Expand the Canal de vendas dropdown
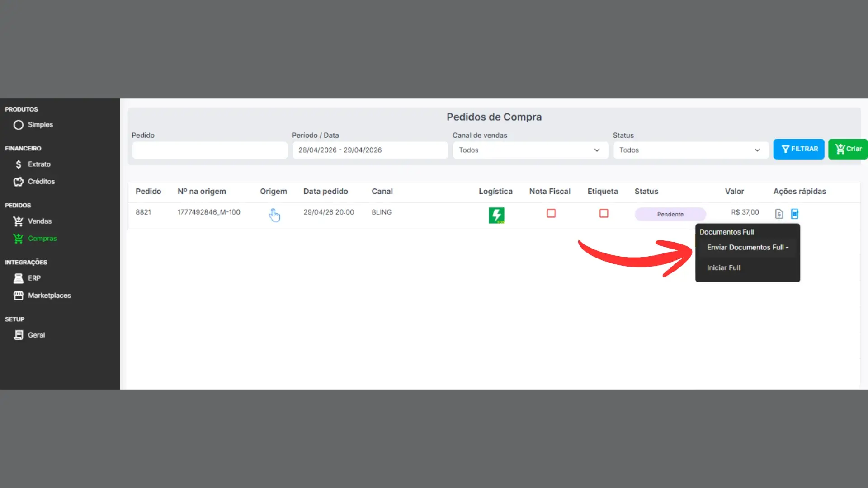 tap(530, 150)
